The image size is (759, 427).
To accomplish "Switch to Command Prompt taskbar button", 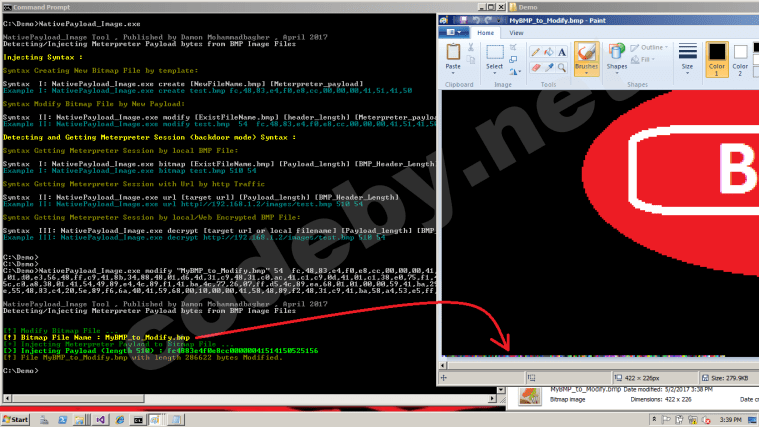I will click(138, 420).
